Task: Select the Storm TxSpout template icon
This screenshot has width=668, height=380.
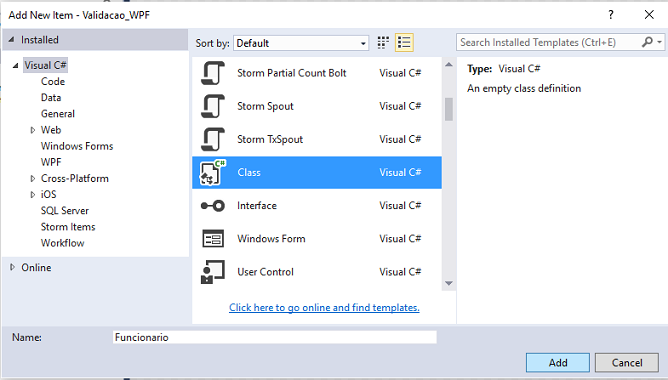Action: tap(213, 139)
